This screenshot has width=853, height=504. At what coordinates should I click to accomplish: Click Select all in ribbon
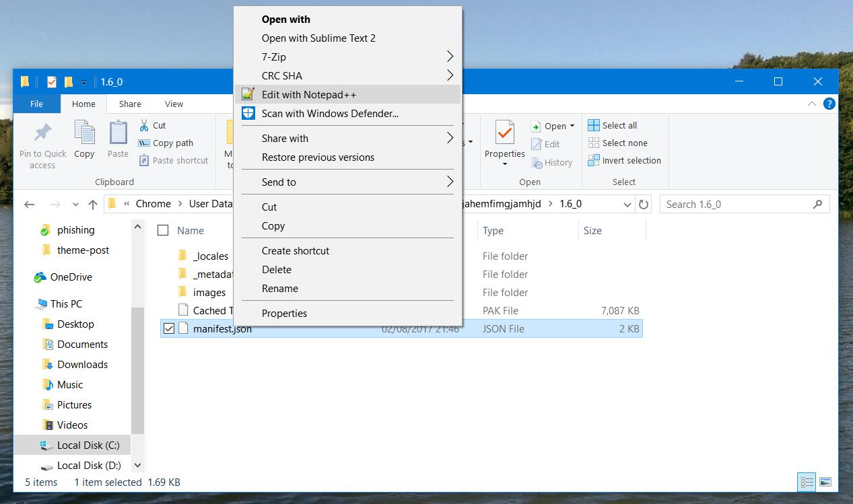[x=613, y=125]
